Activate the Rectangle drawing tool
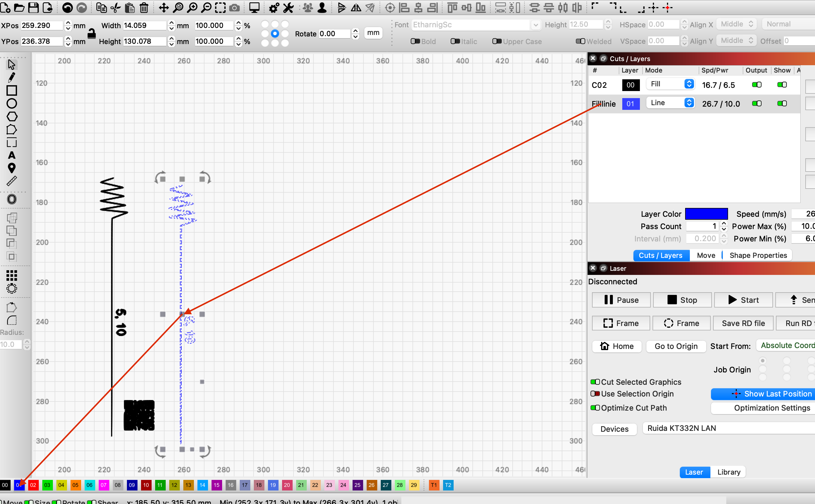The width and height of the screenshot is (815, 504). (12, 90)
